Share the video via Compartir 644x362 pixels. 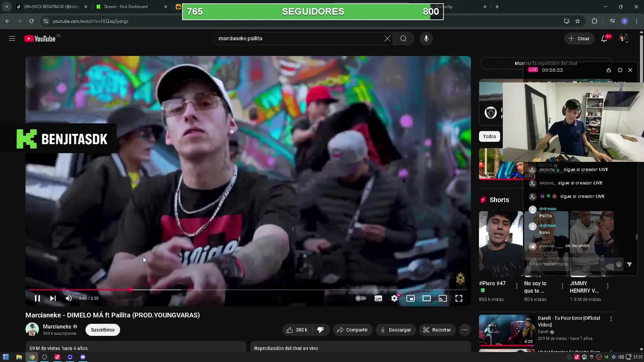point(352,330)
